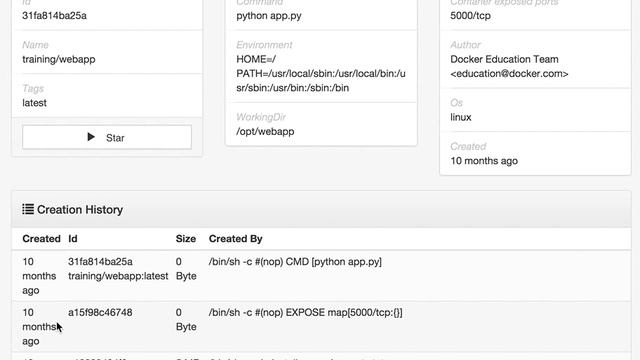Click the list icon beside Creation History

tap(28, 209)
